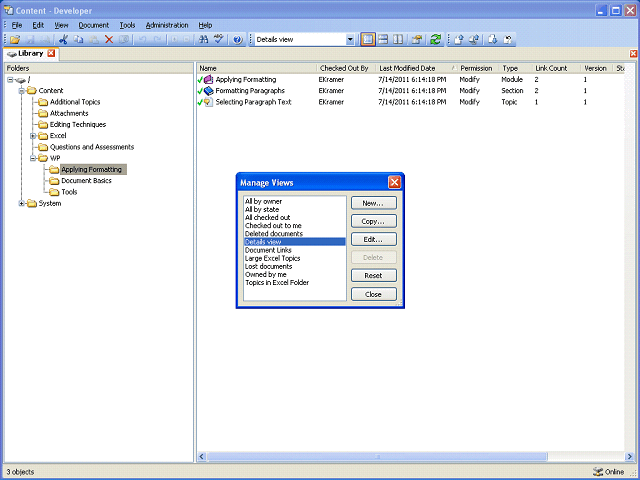Screen dimensions: 640x480
Task: Click the Copy toolbar icon
Action: (78, 40)
